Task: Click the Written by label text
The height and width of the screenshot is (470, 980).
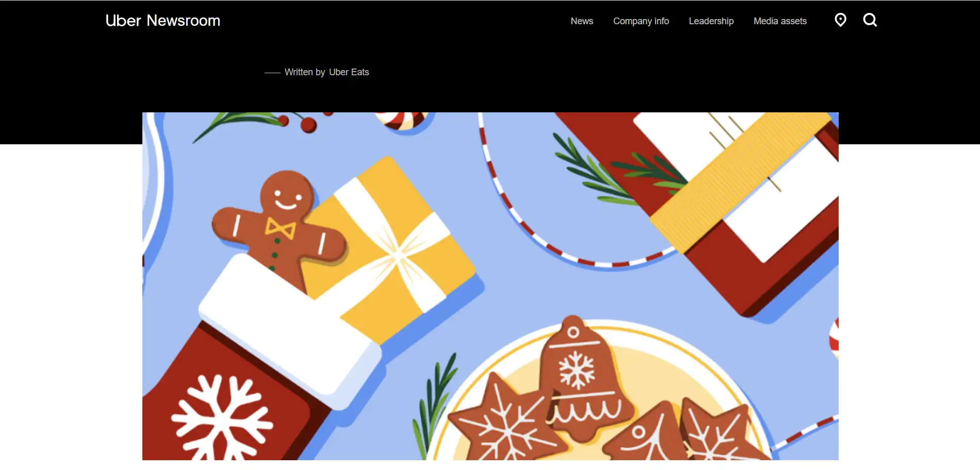Action: point(304,72)
